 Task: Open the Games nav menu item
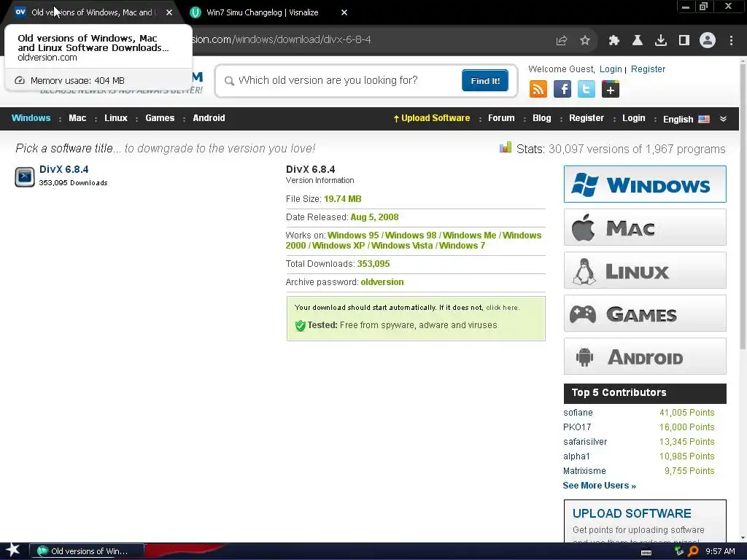(x=160, y=118)
